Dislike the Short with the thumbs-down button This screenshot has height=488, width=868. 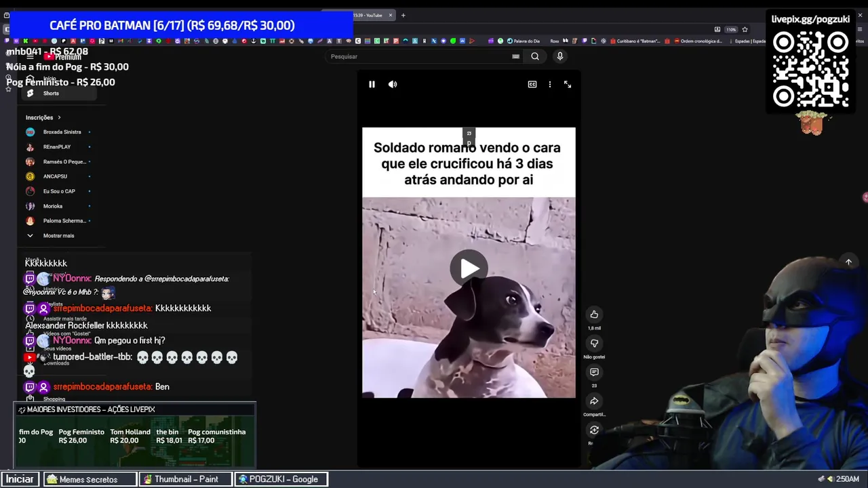(x=594, y=343)
